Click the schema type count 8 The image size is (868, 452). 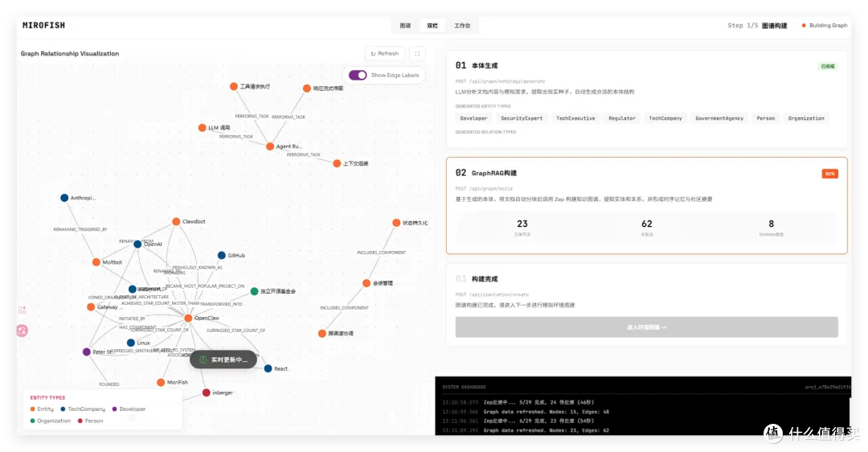[x=771, y=224]
